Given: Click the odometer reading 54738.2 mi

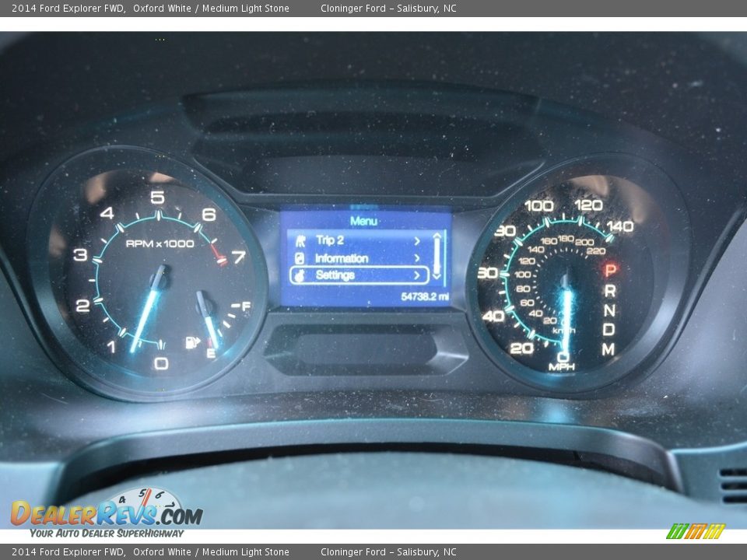Looking at the screenshot, I should pos(425,296).
